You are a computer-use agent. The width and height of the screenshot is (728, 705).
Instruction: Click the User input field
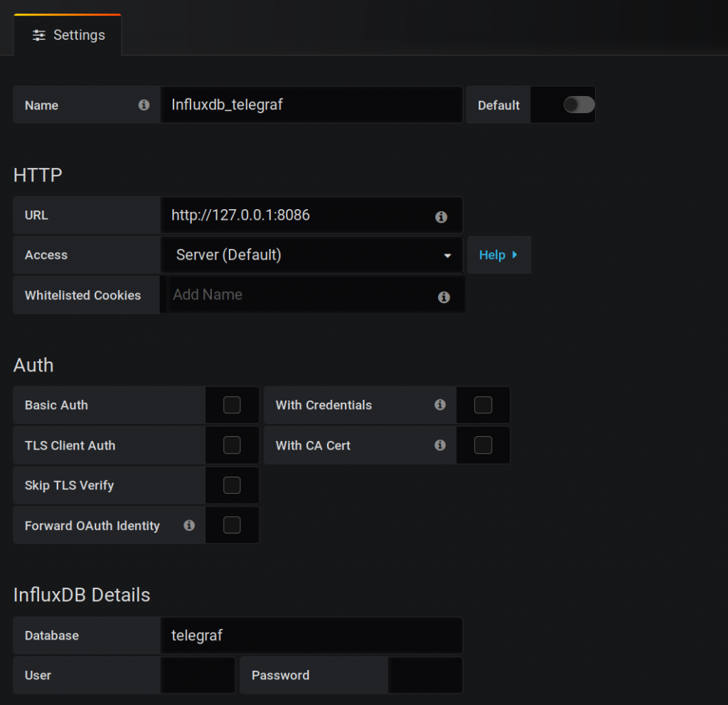(x=198, y=675)
